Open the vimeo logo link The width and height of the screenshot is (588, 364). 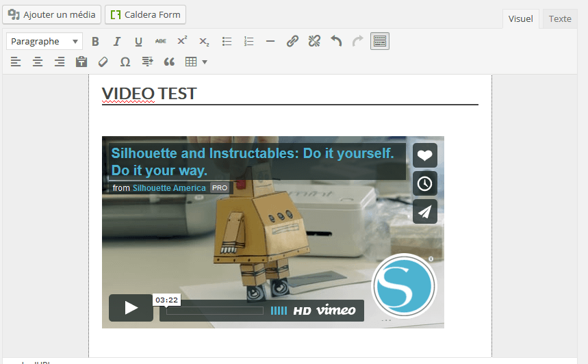pos(336,310)
